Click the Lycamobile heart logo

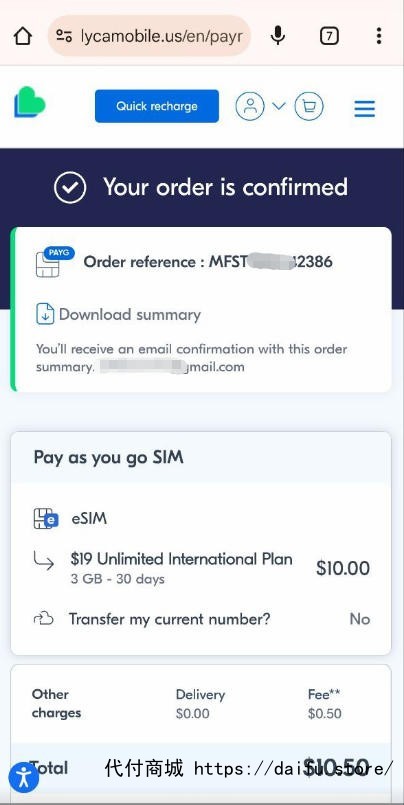[x=30, y=102]
